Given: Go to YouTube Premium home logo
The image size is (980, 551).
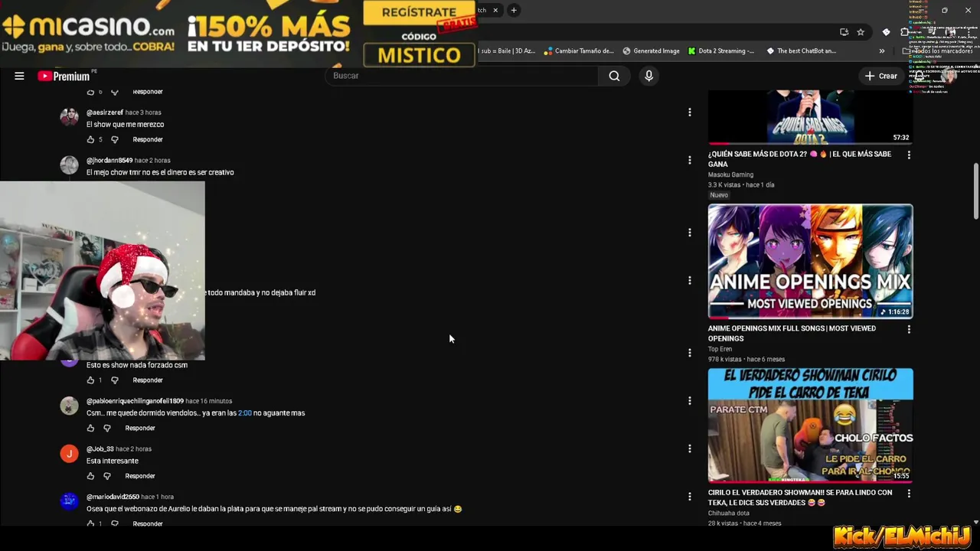Looking at the screenshot, I should [64, 76].
